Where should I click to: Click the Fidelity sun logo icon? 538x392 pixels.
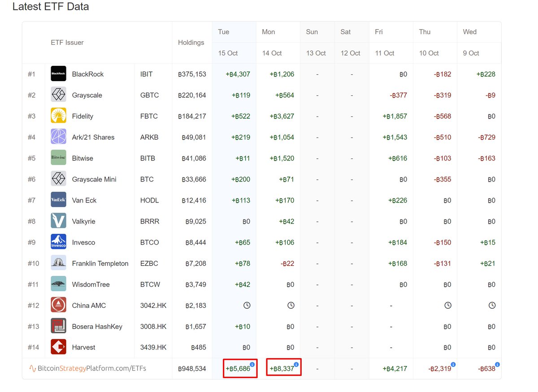click(58, 116)
